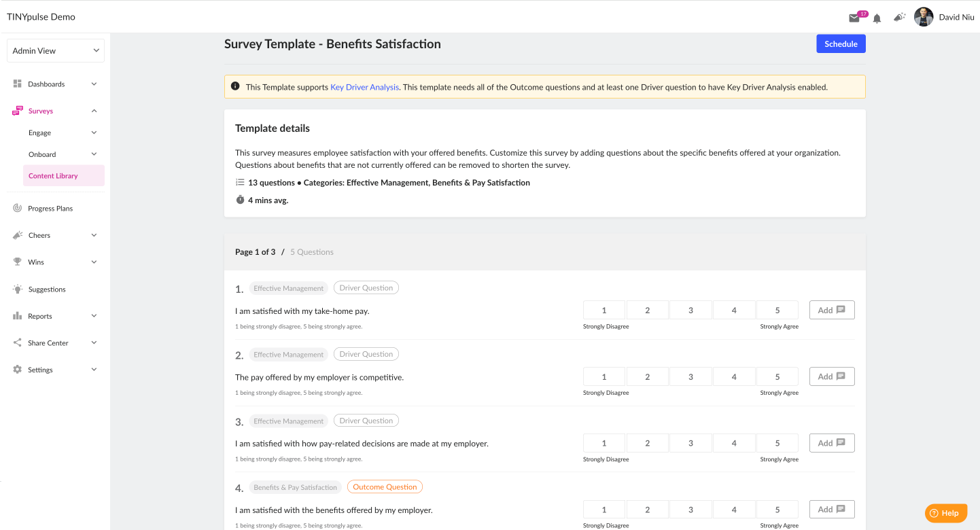Rate benefits offered question as 4
980x530 pixels.
pos(734,510)
